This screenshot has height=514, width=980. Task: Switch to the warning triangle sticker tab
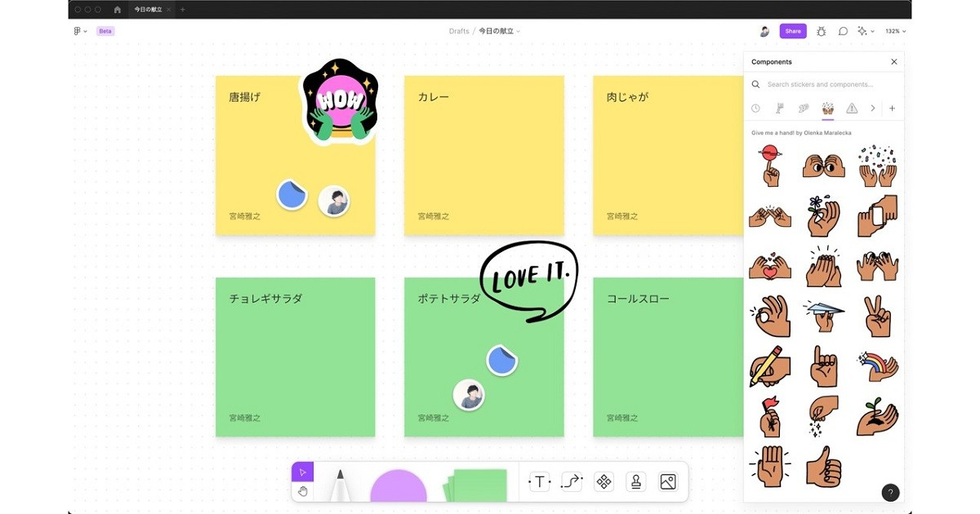[x=852, y=108]
